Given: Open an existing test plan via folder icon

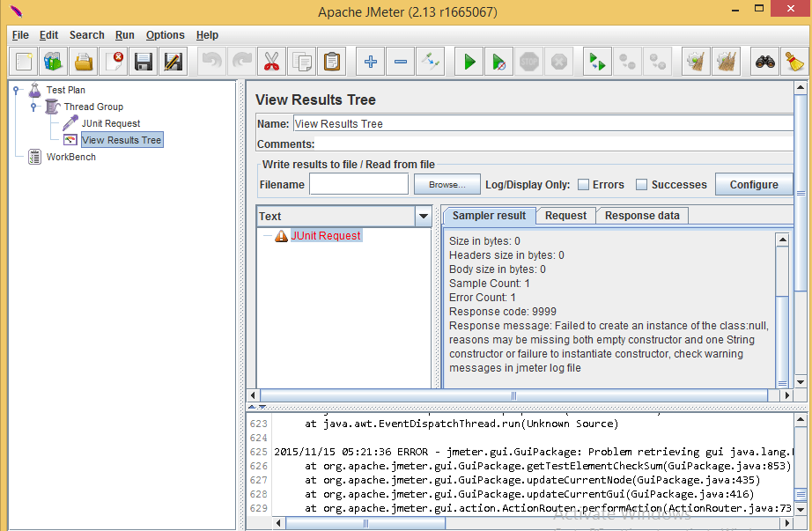Looking at the screenshot, I should point(84,61).
